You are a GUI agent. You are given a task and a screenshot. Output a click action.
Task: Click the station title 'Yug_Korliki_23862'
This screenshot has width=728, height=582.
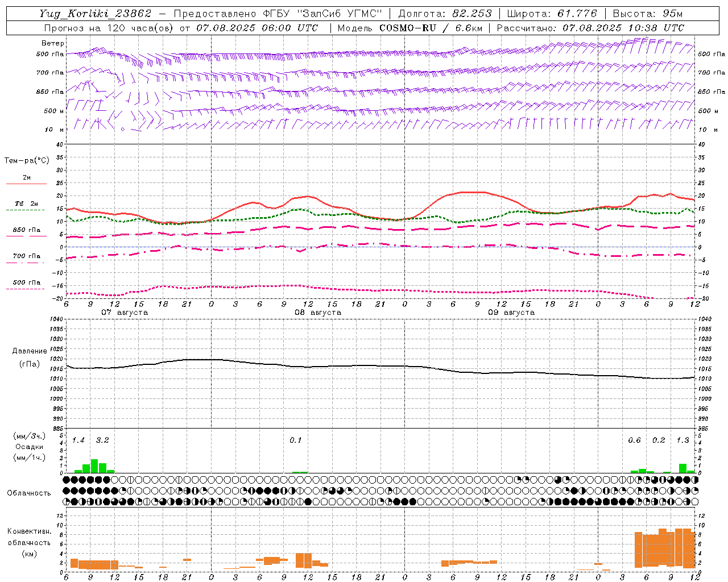(x=95, y=14)
